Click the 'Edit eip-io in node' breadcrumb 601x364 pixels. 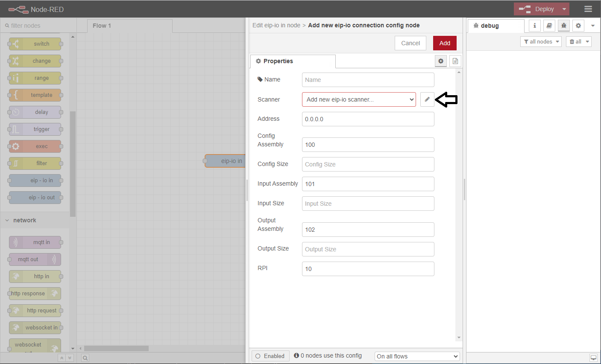click(x=276, y=25)
